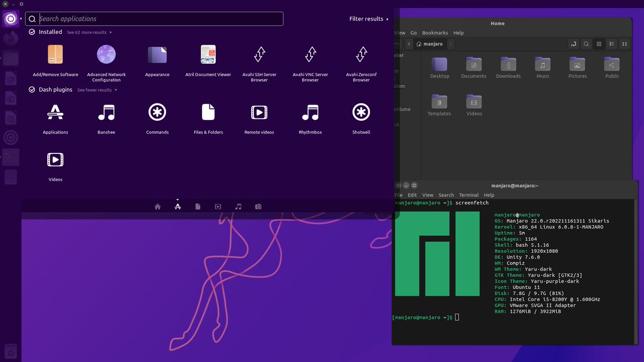Toggle location entry in file manager
Image resolution: width=644 pixels, height=362 pixels.
[573, 44]
